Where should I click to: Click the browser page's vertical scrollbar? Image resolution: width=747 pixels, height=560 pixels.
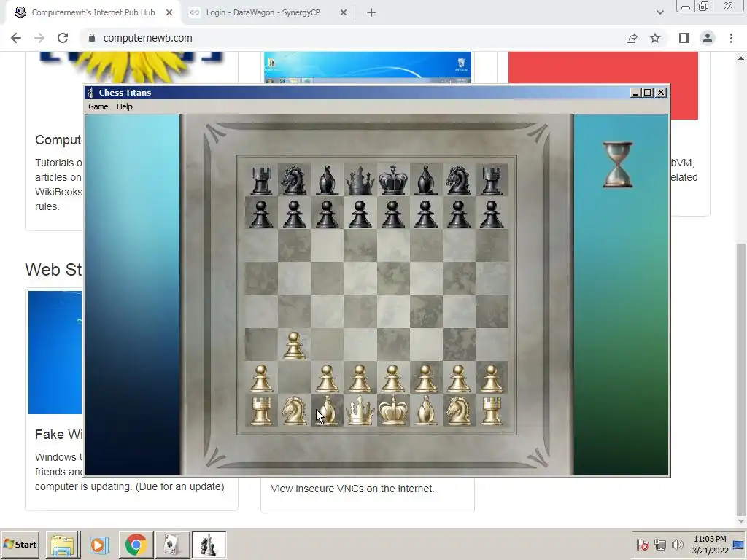741,379
